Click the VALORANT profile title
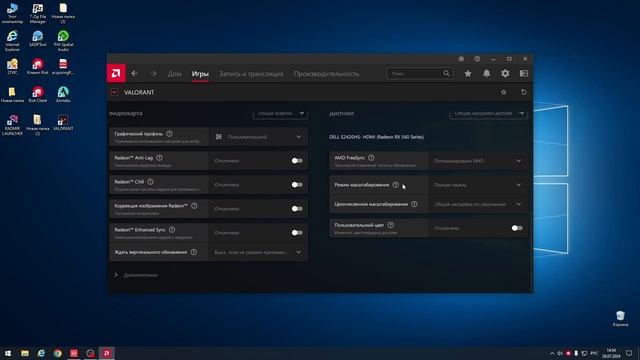 [x=139, y=93]
